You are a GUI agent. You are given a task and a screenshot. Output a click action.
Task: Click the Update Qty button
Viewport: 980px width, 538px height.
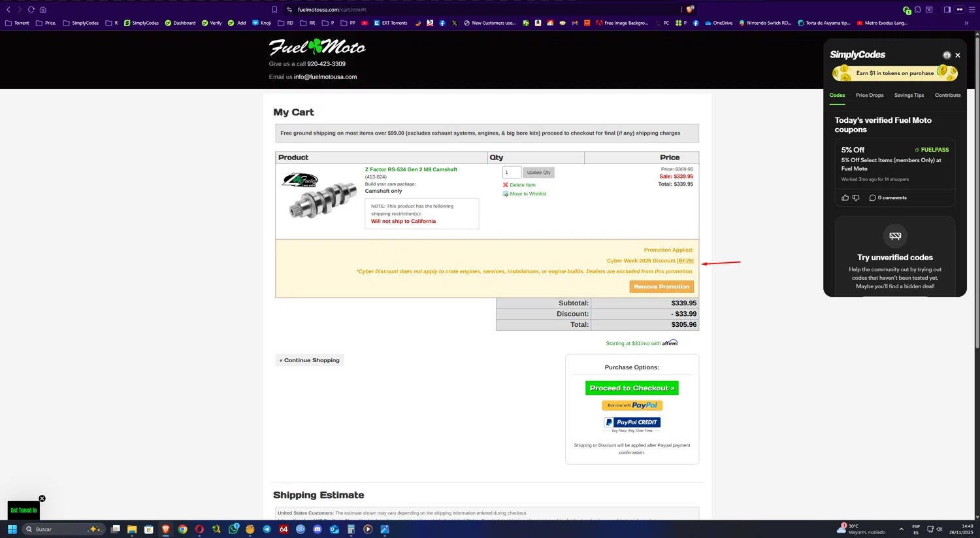[538, 173]
